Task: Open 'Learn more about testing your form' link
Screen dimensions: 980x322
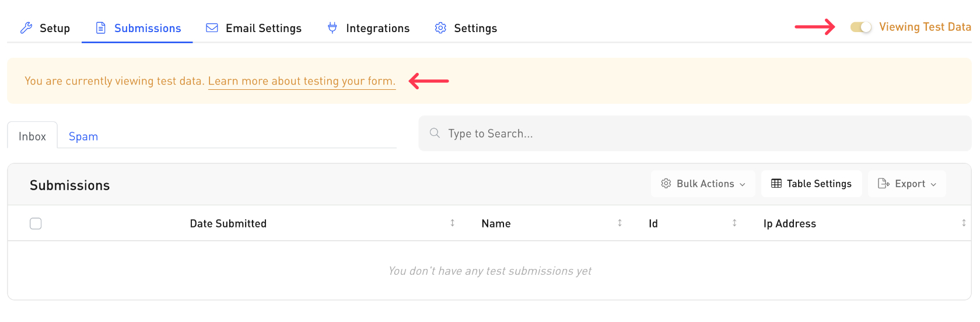Action: coord(302,81)
